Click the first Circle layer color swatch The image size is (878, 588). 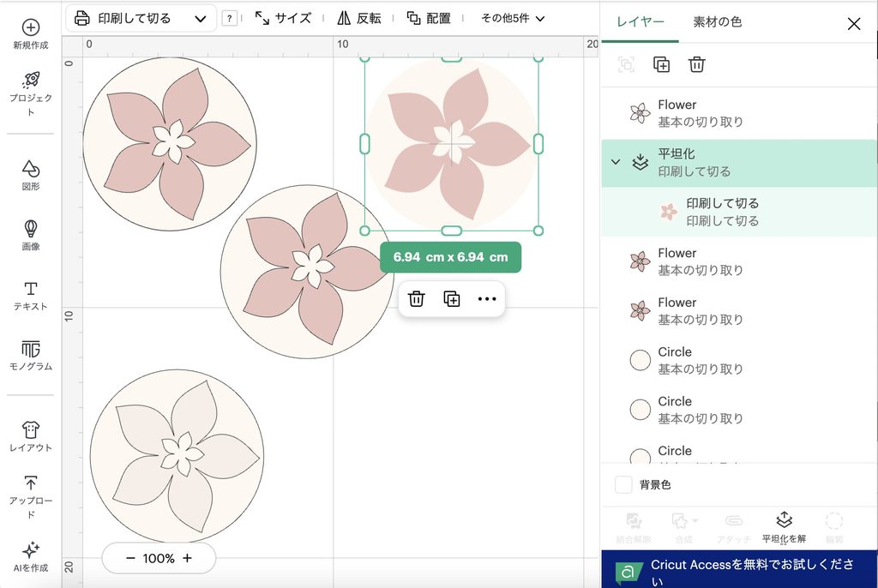(x=640, y=360)
